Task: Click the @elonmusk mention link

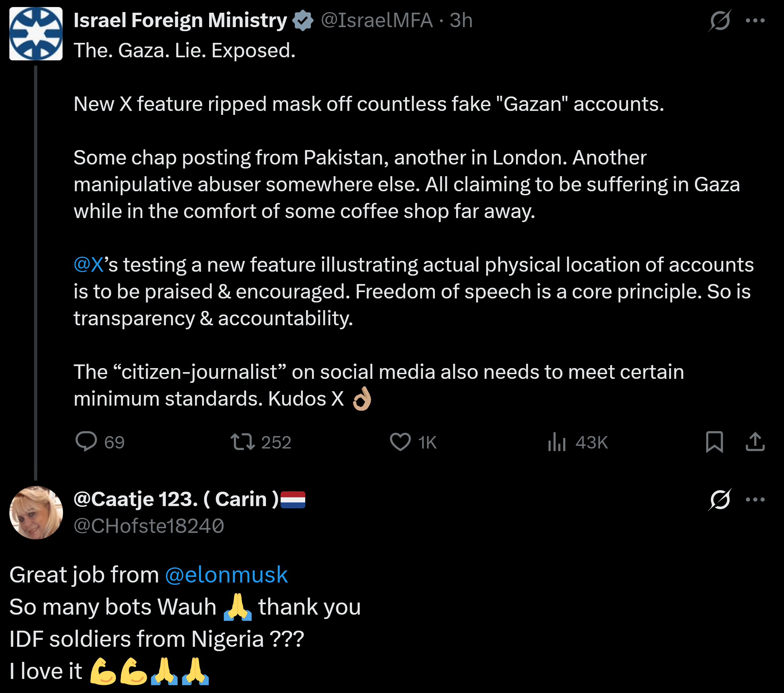Action: [226, 574]
